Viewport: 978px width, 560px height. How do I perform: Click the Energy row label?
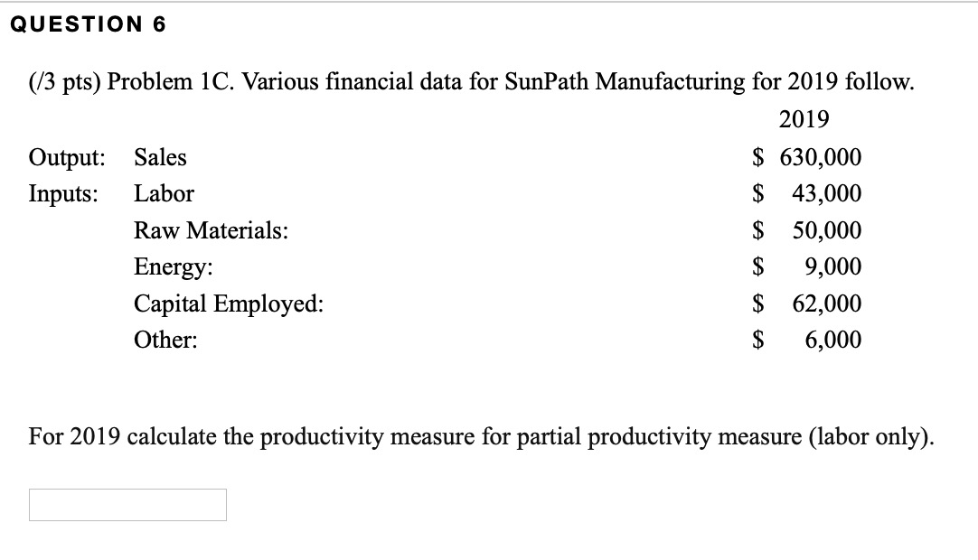pyautogui.click(x=171, y=266)
